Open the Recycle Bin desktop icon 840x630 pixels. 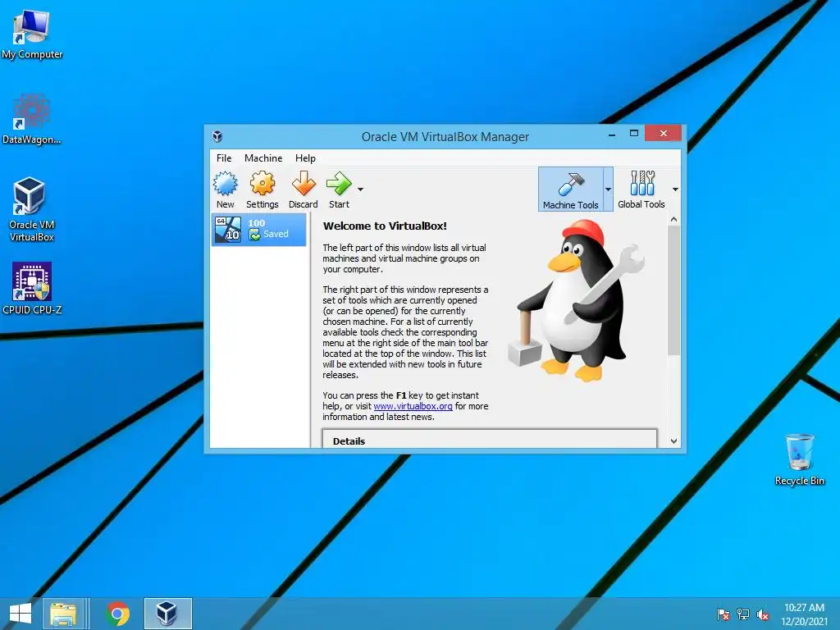coord(799,459)
